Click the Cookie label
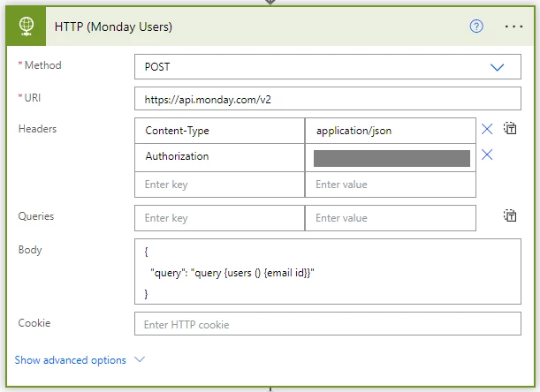Viewport: 540px width, 392px height. pos(34,323)
